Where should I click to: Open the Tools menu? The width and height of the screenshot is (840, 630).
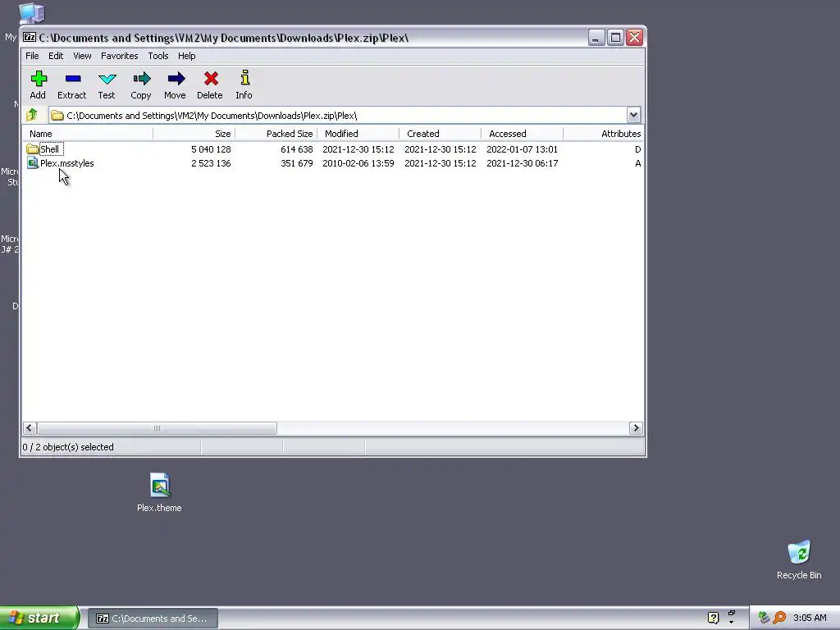tap(158, 56)
